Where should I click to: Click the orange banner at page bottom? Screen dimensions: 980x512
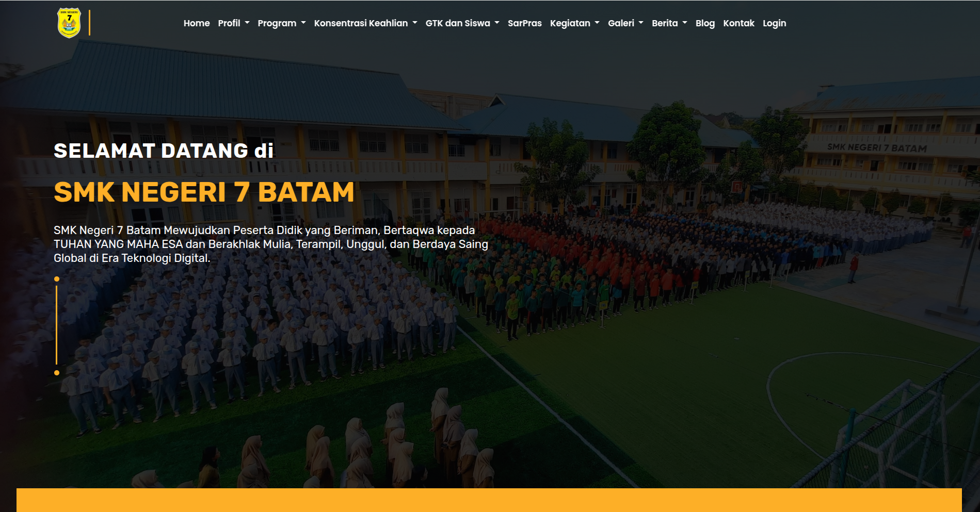pos(489,500)
